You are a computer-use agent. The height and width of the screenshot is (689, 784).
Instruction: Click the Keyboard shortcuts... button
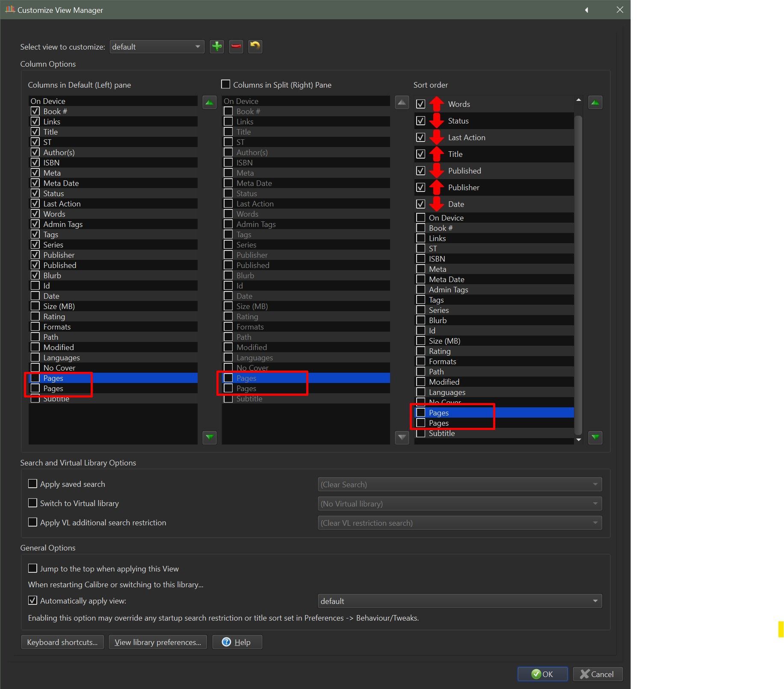pos(62,642)
